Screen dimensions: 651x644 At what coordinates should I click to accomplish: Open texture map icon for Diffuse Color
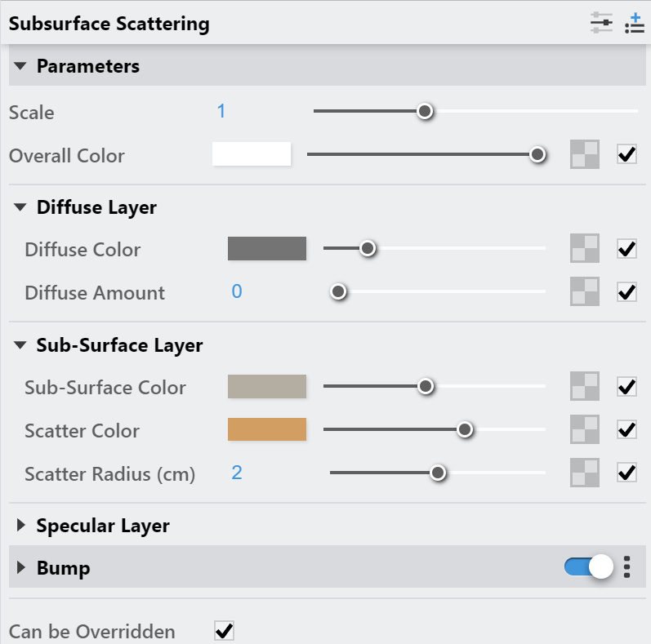(x=585, y=248)
